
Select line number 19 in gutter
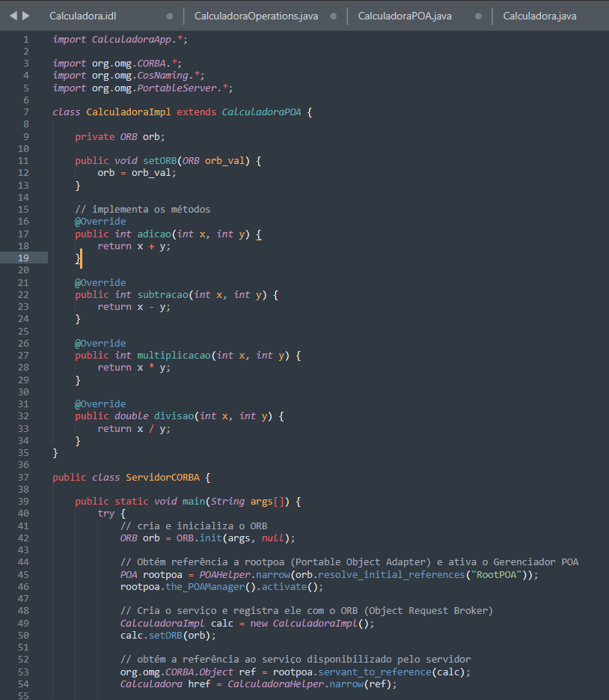(24, 258)
